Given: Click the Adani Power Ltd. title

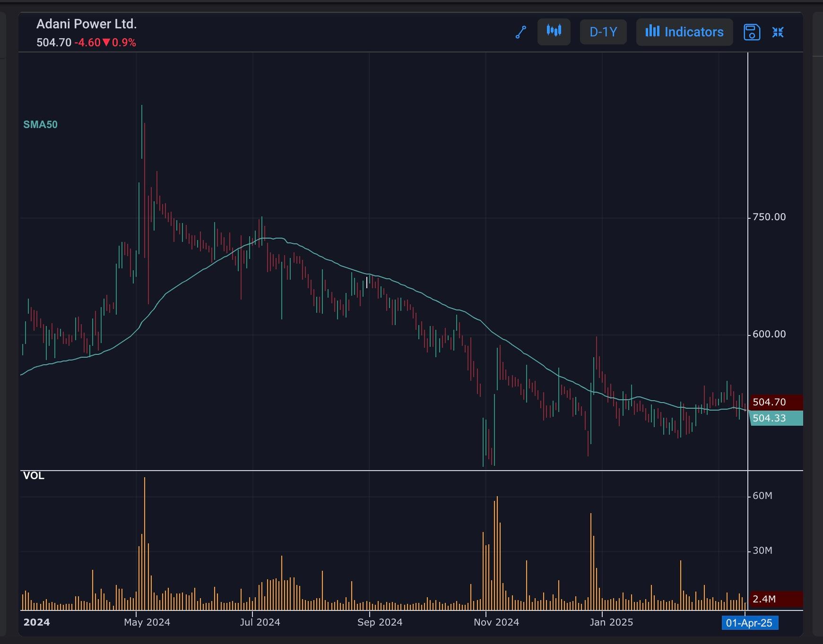Looking at the screenshot, I should pos(87,24).
